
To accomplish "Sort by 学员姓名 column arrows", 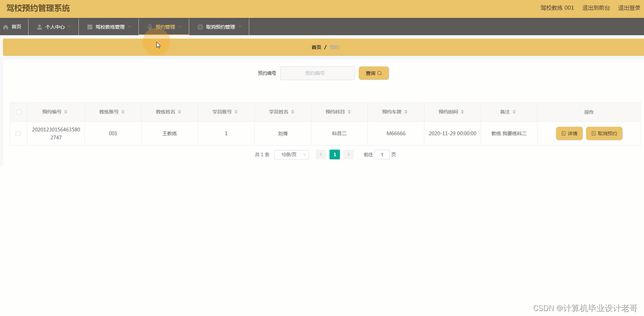I will 293,112.
